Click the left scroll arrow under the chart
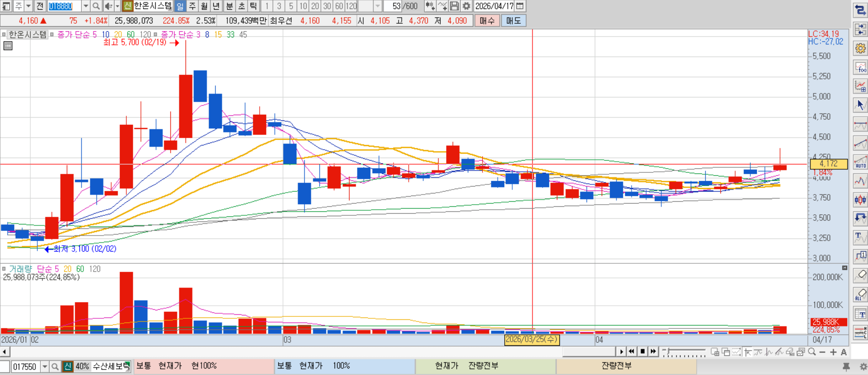868x375 pixels. pyautogui.click(x=5, y=352)
